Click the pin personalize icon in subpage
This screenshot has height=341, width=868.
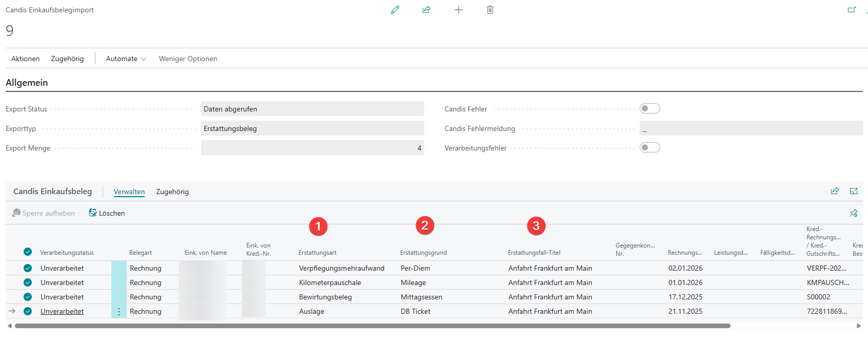(x=854, y=213)
